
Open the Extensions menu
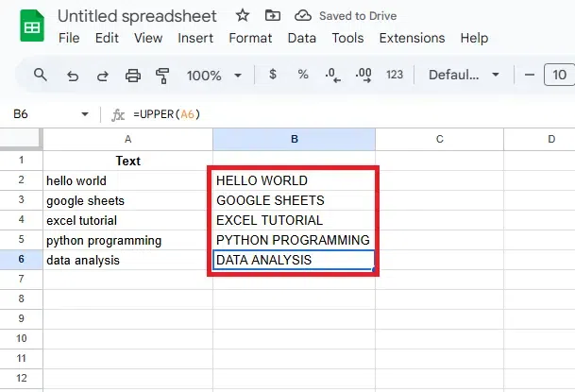pos(412,39)
